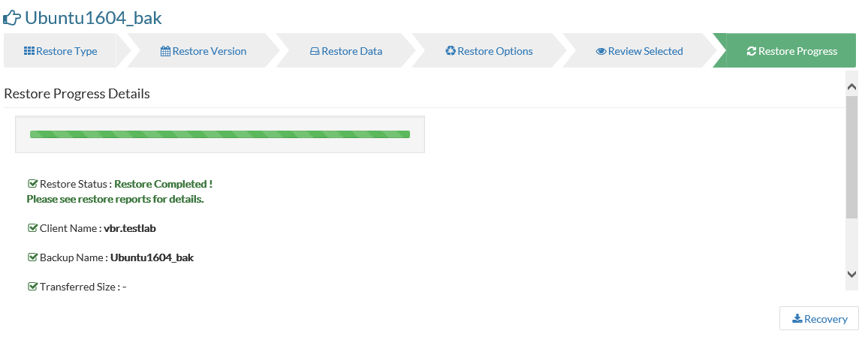Click the eye icon in Review Selected step
The height and width of the screenshot is (340, 868).
coord(601,52)
